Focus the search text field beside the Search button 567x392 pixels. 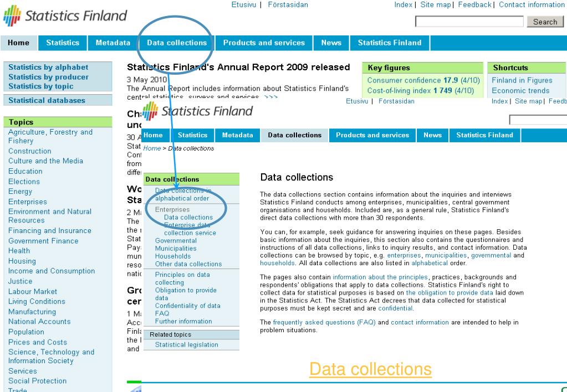point(469,22)
